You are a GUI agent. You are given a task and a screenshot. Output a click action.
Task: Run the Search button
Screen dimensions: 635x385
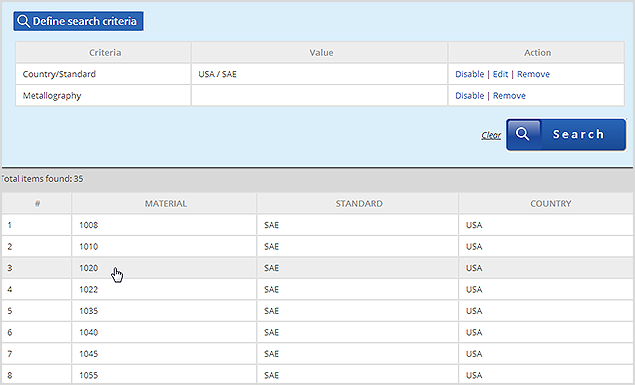566,134
